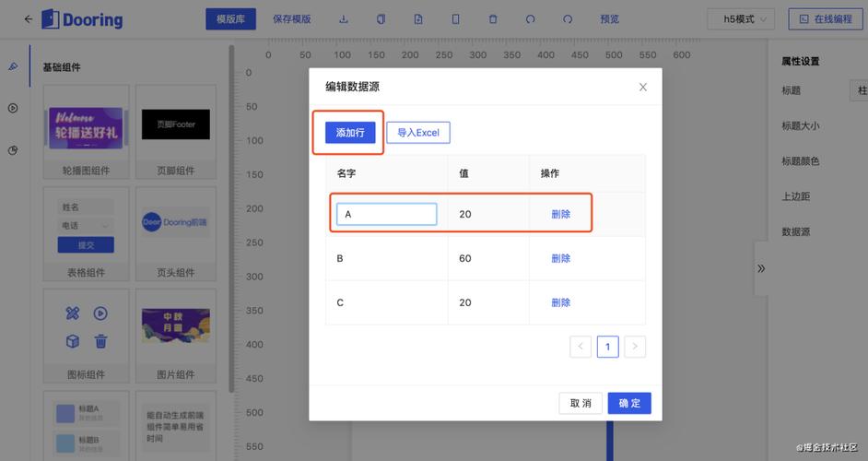868x461 pixels.
Task: Select the text component starting 能自动生成前端
Action: point(175,426)
